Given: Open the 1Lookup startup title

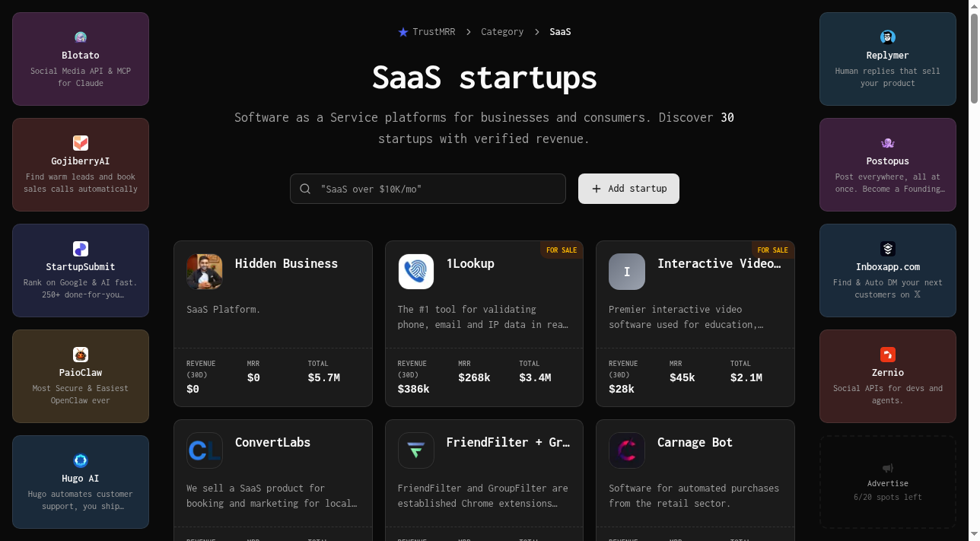Looking at the screenshot, I should (470, 263).
